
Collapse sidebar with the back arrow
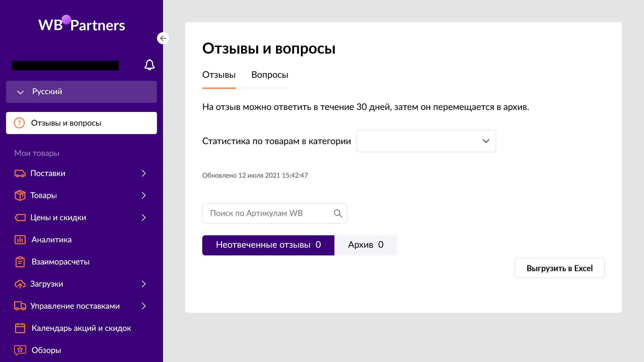click(x=163, y=38)
